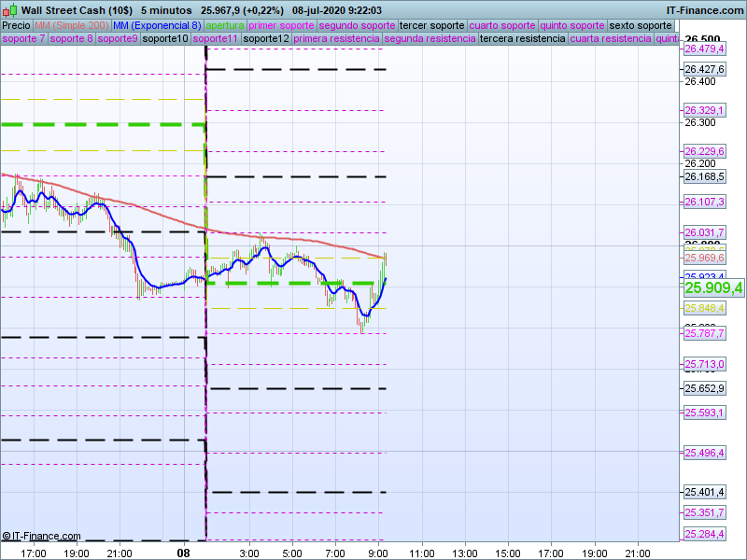Click the primera resistencia label
The height and width of the screenshot is (560, 747).
[336, 39]
